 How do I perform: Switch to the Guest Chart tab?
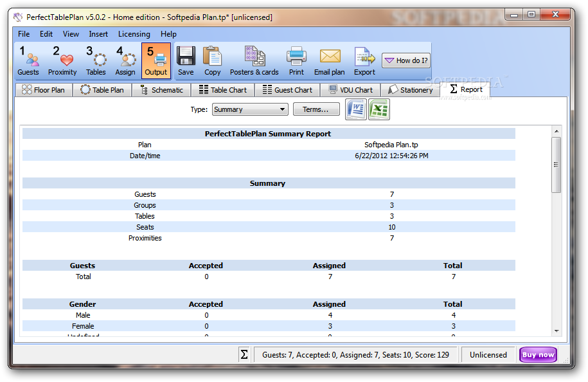[x=288, y=90]
